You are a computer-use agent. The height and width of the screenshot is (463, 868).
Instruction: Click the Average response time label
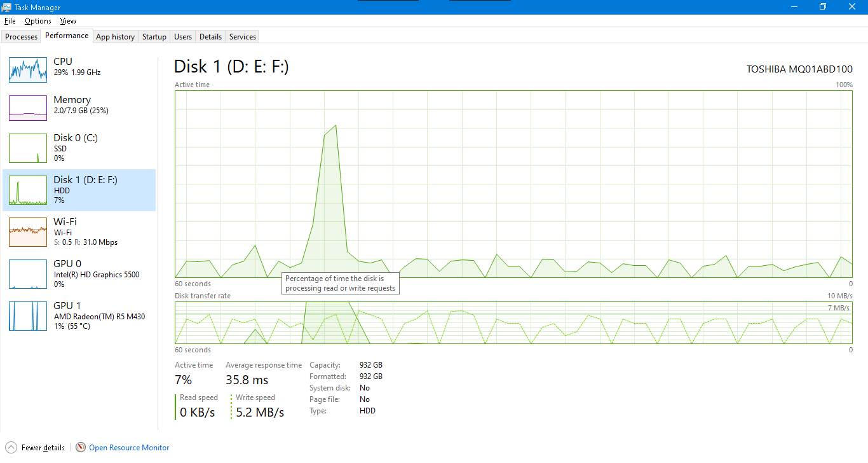pos(264,365)
